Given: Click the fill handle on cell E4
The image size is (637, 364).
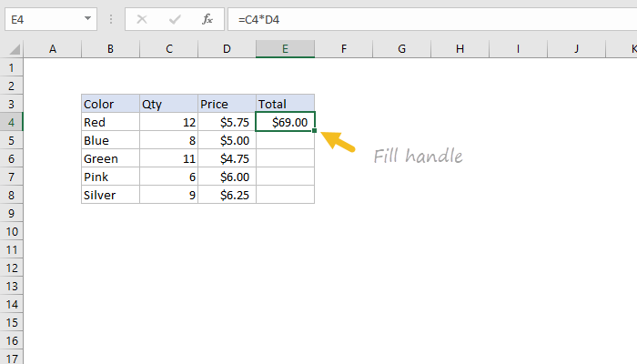Looking at the screenshot, I should (315, 131).
